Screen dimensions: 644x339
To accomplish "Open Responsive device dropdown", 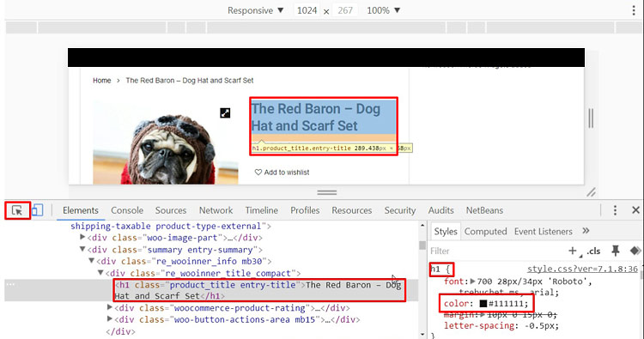I will click(256, 10).
